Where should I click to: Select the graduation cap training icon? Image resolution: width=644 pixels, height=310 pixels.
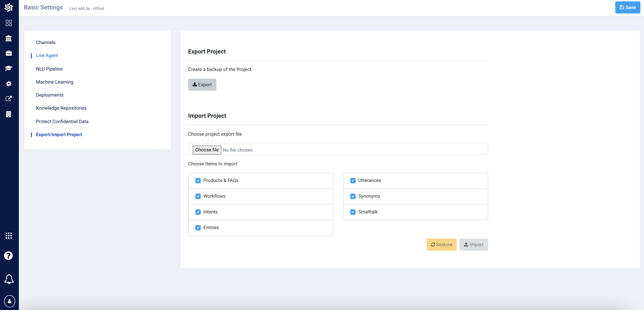(9, 68)
